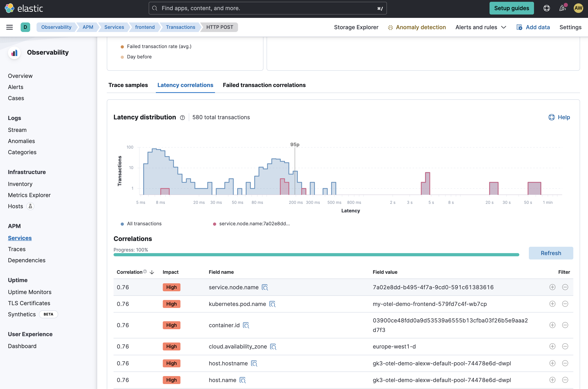
Task: Open Overview in sidebar
Action: coord(20,76)
